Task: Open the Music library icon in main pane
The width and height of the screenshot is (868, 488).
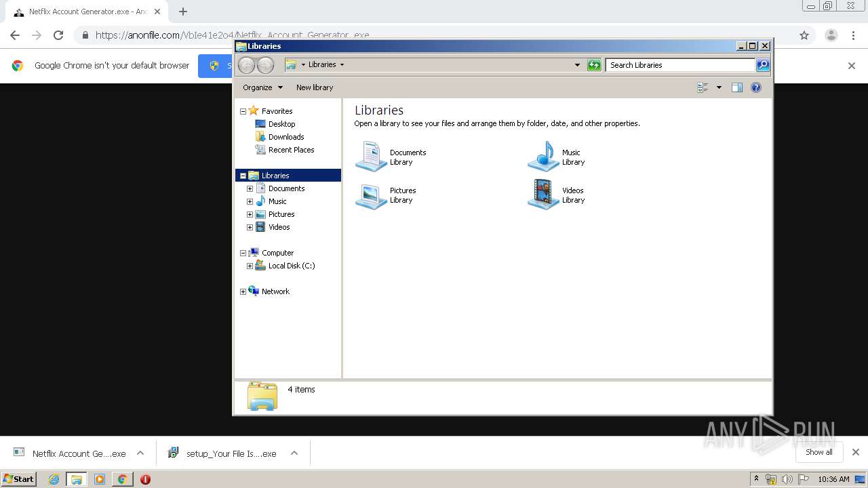Action: point(543,157)
